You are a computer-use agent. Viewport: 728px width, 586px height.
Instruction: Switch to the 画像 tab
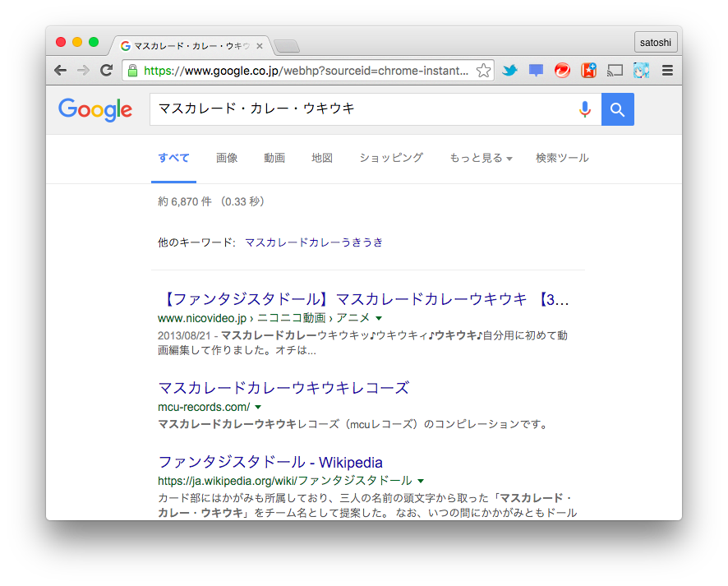click(227, 158)
